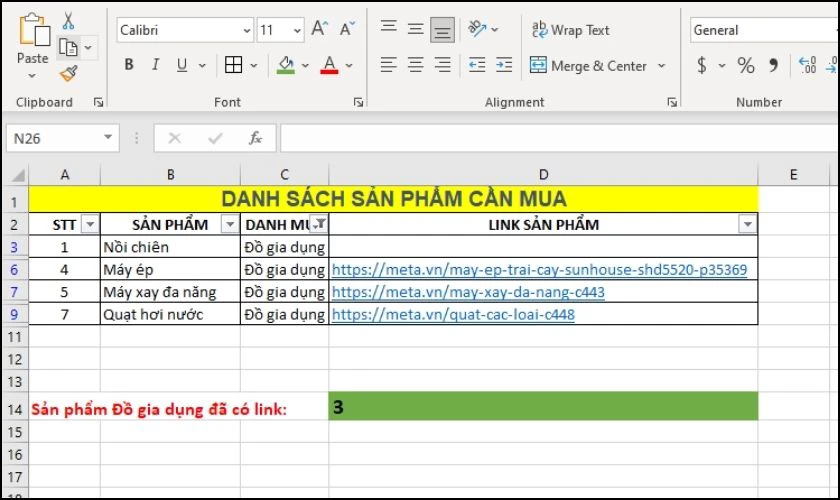840x500 pixels.
Task: Open Clipboard dialog launcher
Action: pos(99,102)
